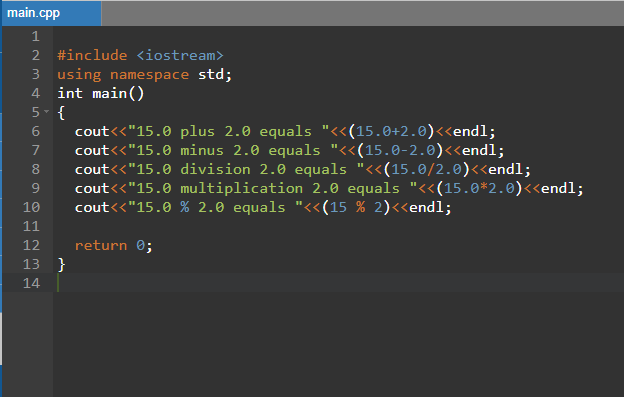Viewport: 624px width, 397px height.
Task: Click the word 'division' in line 8
Action: click(x=215, y=169)
